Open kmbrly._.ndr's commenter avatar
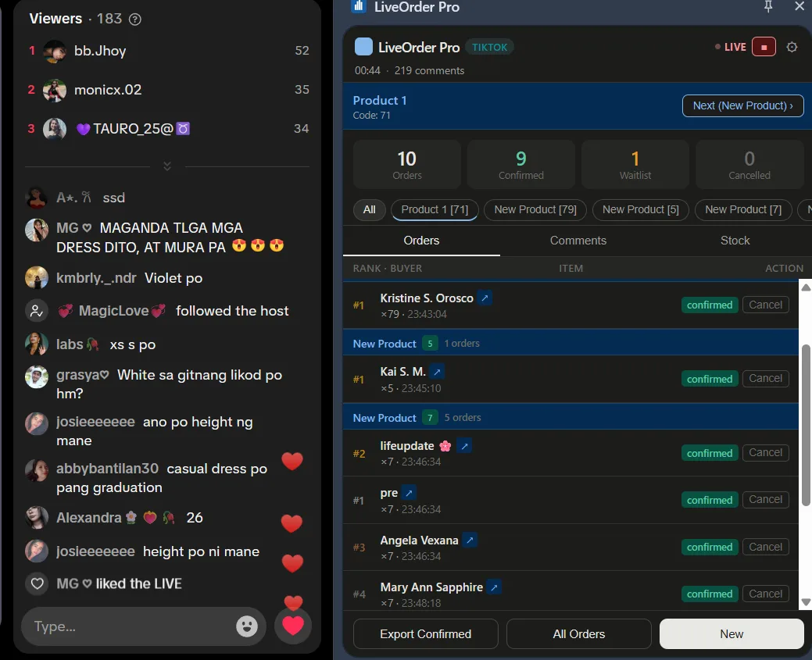The height and width of the screenshot is (660, 812). (37, 278)
